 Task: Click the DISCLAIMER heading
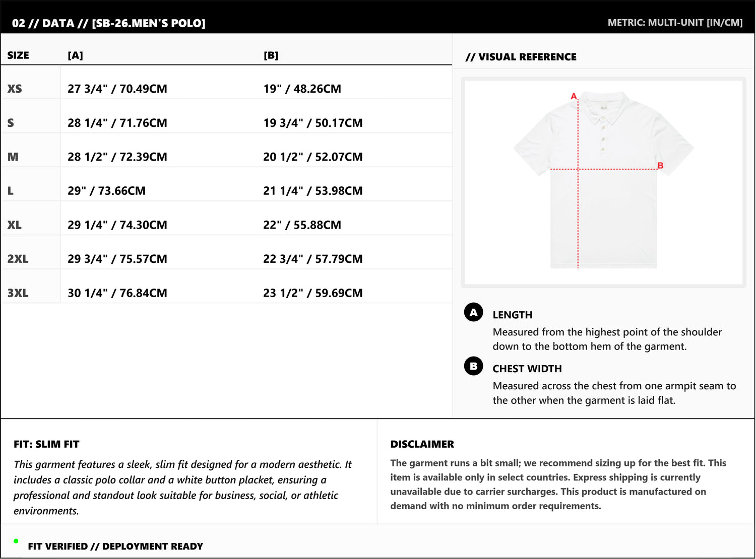click(x=422, y=444)
